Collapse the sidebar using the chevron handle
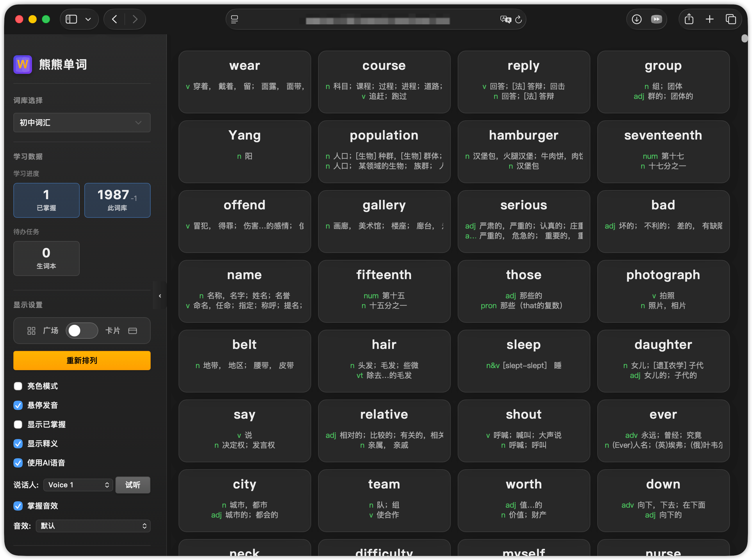 pyautogui.click(x=160, y=296)
